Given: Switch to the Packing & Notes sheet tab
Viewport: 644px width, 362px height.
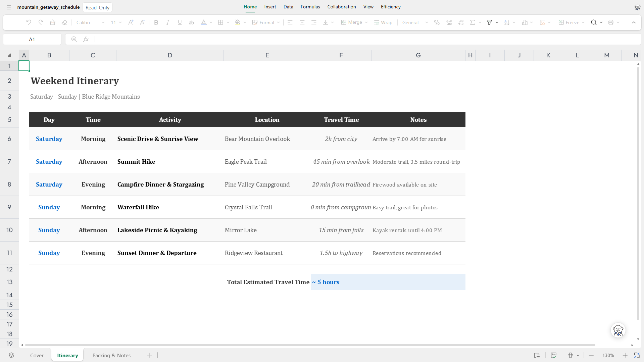Looking at the screenshot, I should tap(111, 355).
